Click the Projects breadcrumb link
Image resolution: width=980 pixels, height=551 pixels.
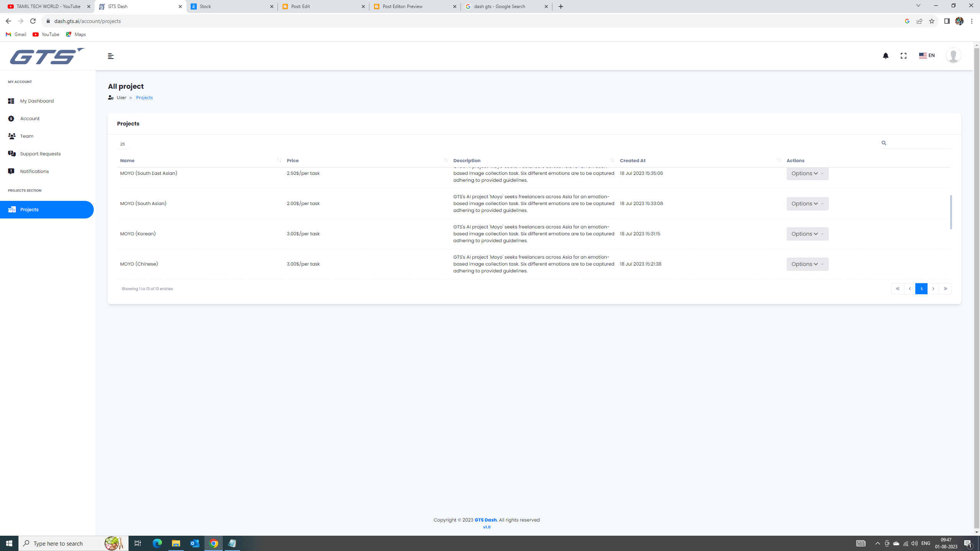[144, 98]
